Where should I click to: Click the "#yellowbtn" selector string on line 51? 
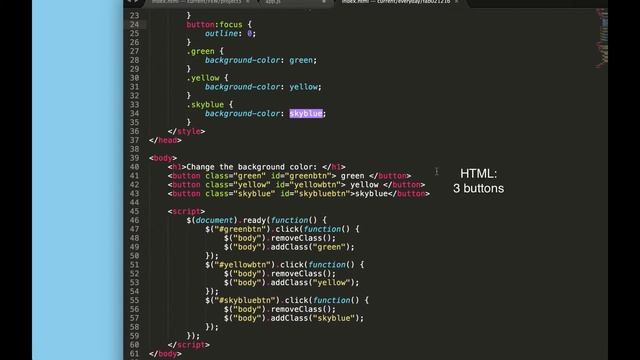coord(242,265)
